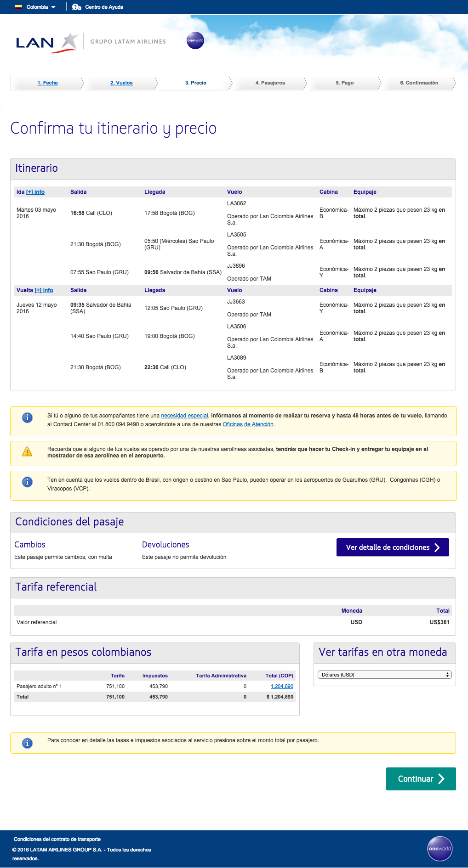Click the yellow warning triangle icon

[x=27, y=452]
